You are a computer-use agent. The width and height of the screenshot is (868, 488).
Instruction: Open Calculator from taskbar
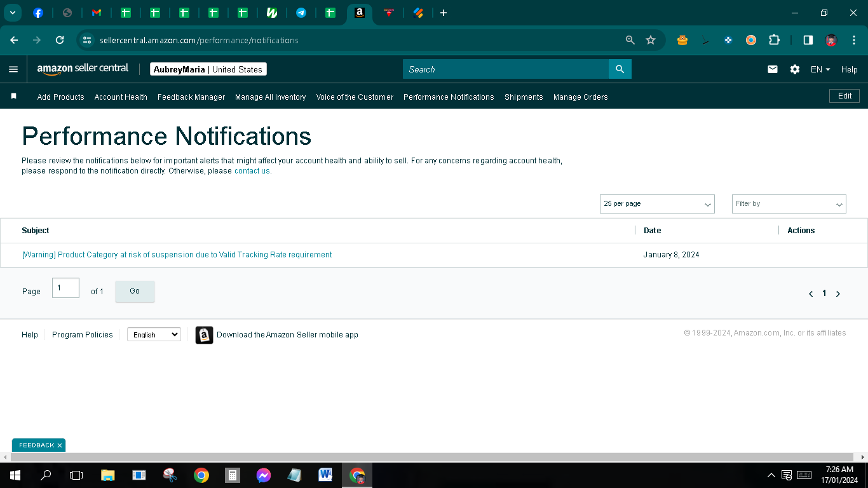pyautogui.click(x=233, y=475)
